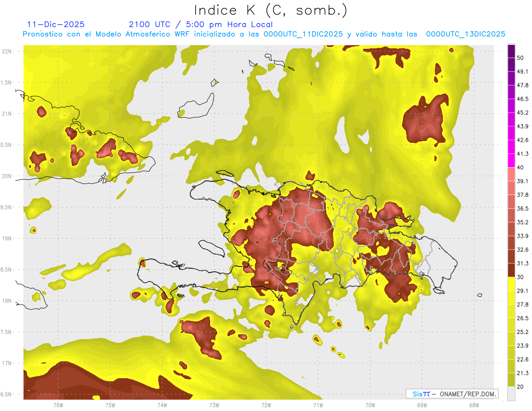The height and width of the screenshot is (411, 532).
Task: Click the '32.6' legend value
Action: click(523, 250)
